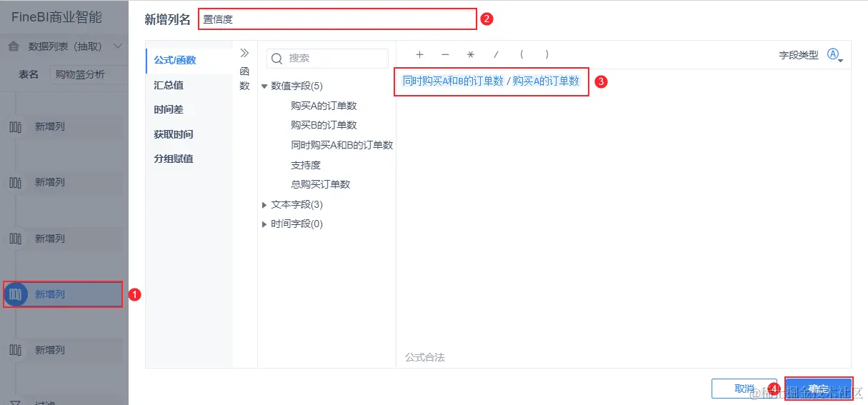
Task: Click the home icon beside 数据列表
Action: pyautogui.click(x=14, y=47)
